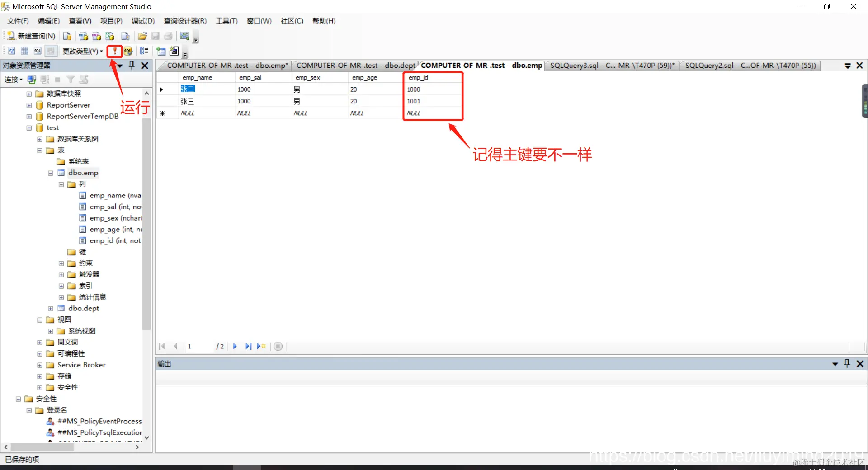Image resolution: width=868 pixels, height=470 pixels.
Task: Open the Query Designer menu
Action: click(185, 21)
